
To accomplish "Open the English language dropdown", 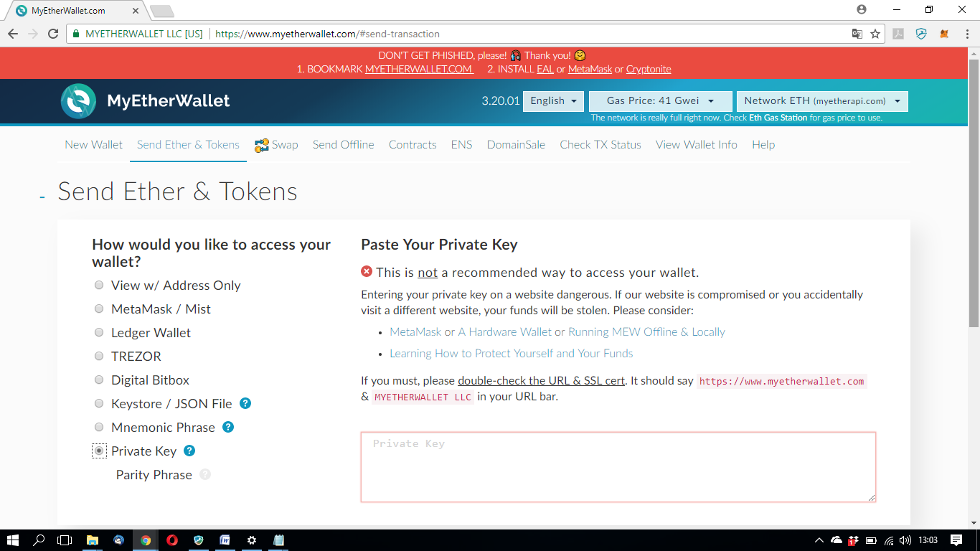I will click(x=553, y=101).
